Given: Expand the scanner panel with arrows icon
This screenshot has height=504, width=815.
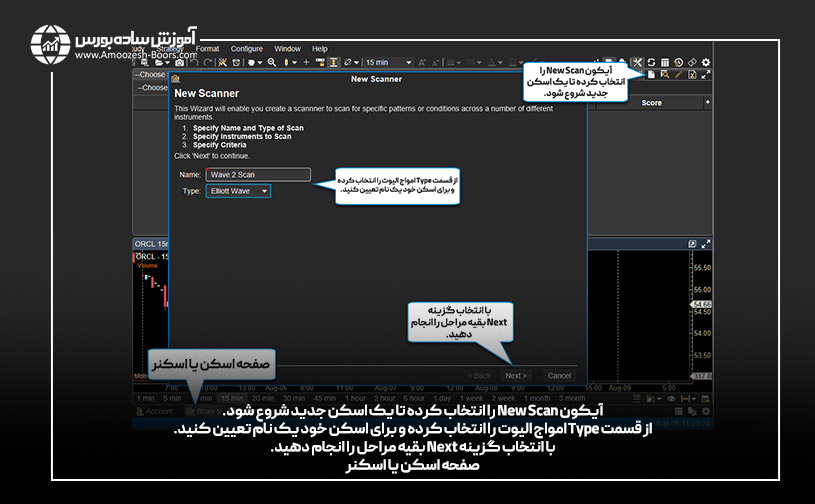Looking at the screenshot, I should (705, 75).
